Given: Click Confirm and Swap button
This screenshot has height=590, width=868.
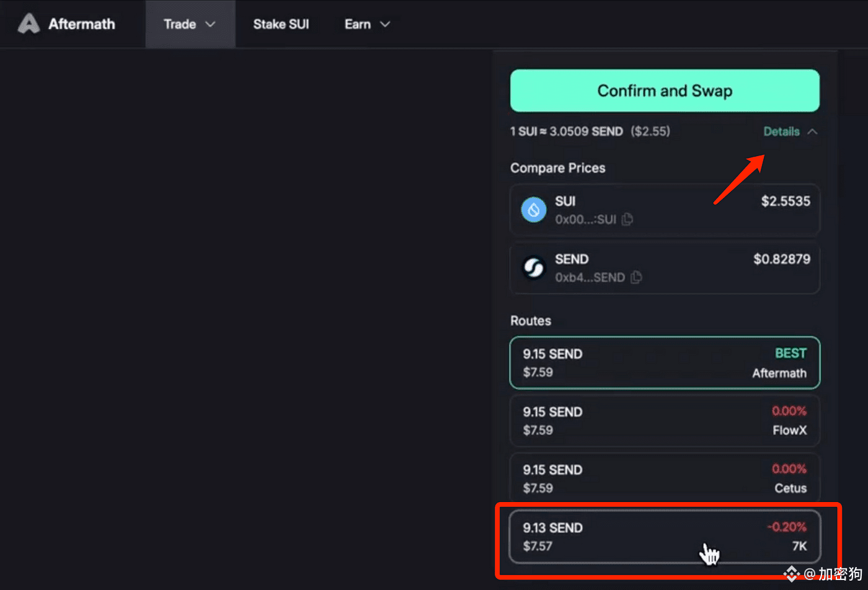Looking at the screenshot, I should point(665,90).
